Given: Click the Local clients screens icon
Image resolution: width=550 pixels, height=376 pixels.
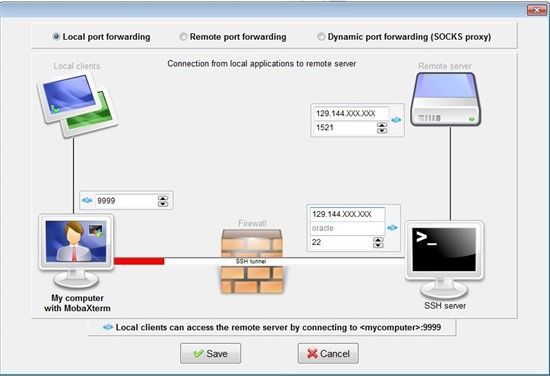Looking at the screenshot, I should (x=78, y=104).
